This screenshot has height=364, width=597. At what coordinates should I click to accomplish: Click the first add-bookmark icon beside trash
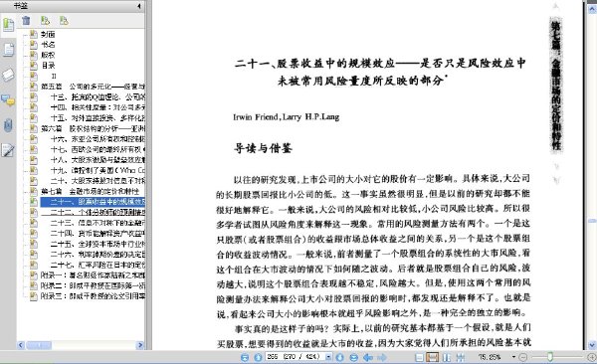click(45, 21)
